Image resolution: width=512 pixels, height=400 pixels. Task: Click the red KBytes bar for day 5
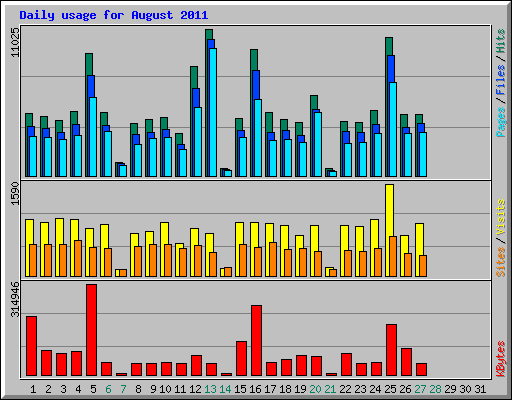[92, 330]
